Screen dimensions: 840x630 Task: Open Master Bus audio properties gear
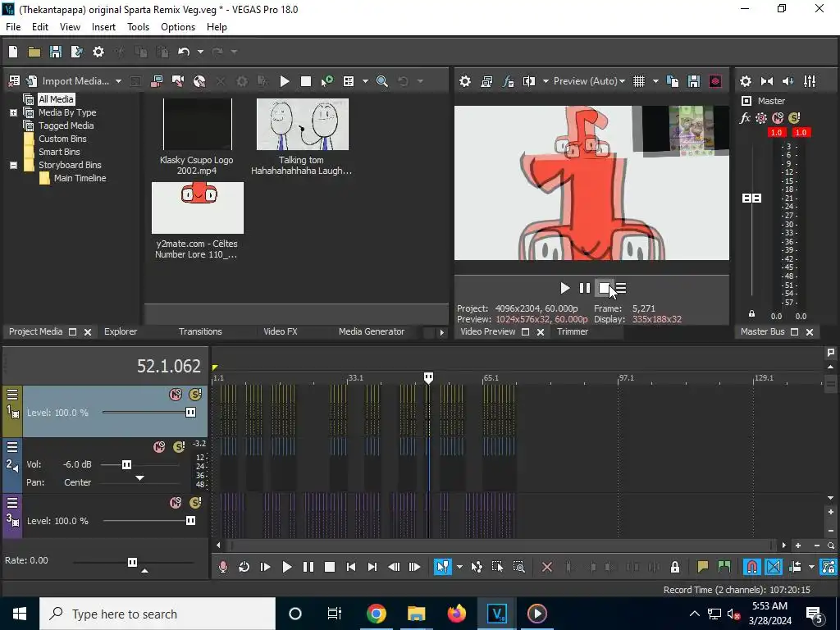coord(745,81)
